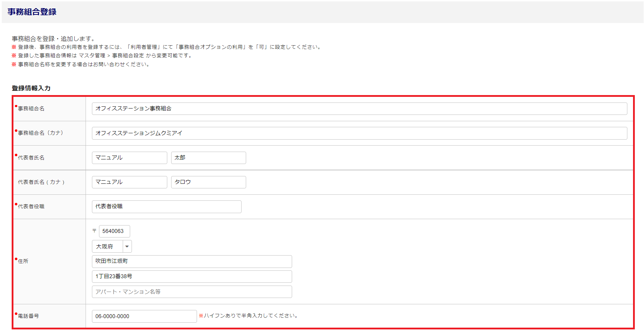The image size is (644, 334).
Task: Click the 事務組合名 text field
Action: tap(359, 109)
